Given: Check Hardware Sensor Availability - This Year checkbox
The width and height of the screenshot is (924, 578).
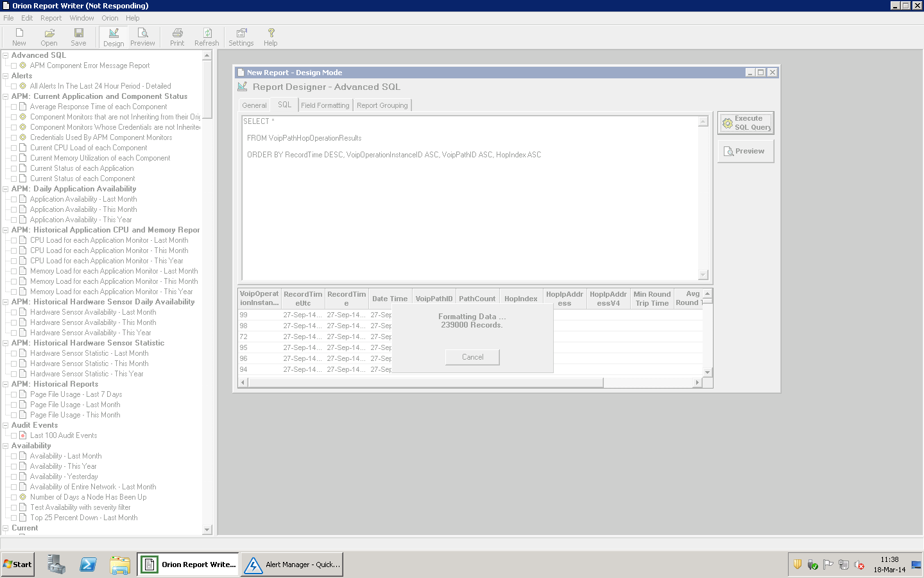Looking at the screenshot, I should coord(14,333).
